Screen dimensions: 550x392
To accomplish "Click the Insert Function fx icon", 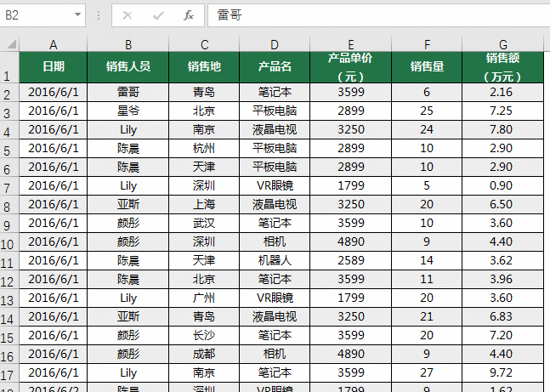I will 189,15.
